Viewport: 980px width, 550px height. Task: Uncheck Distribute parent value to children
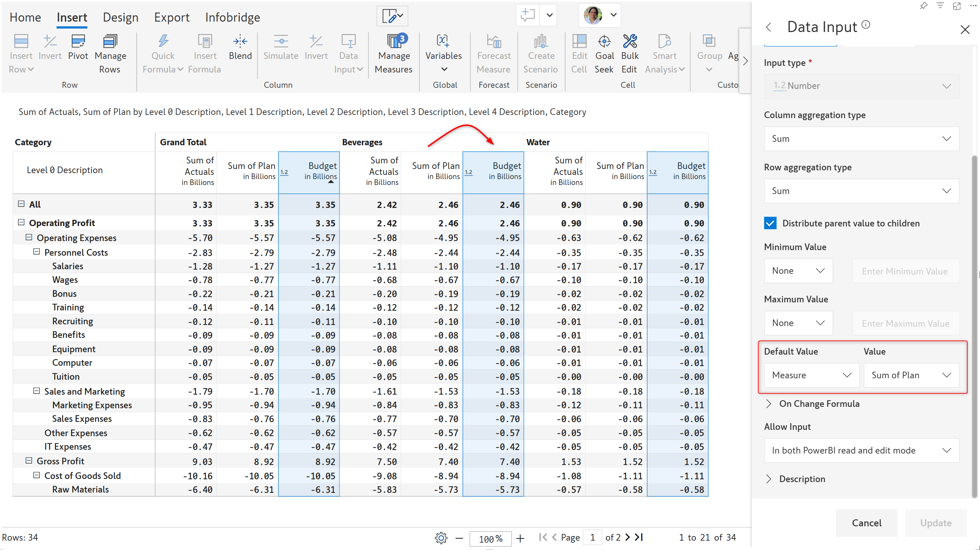770,223
